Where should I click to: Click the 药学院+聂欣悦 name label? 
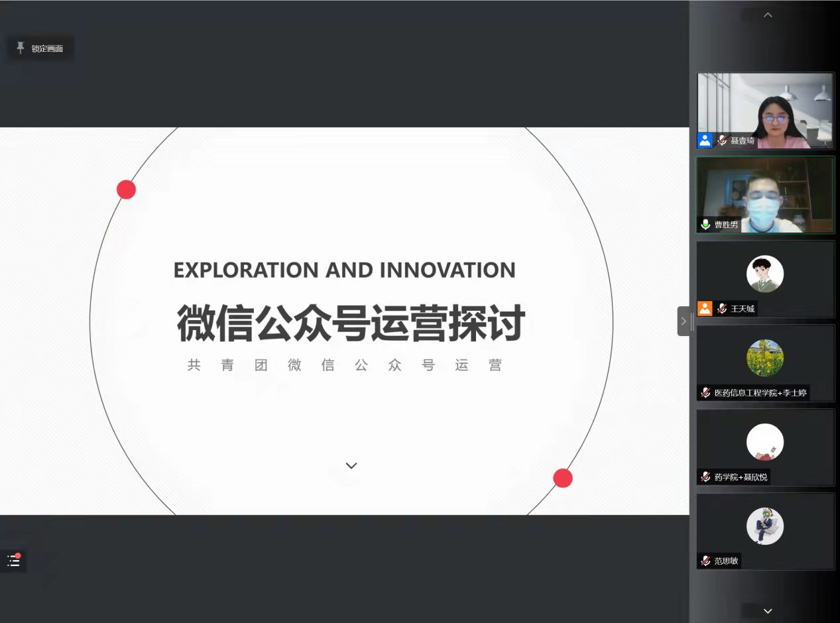pos(741,477)
